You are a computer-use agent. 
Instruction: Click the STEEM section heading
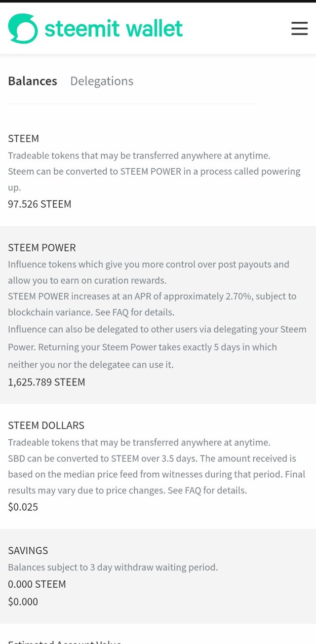pos(23,139)
